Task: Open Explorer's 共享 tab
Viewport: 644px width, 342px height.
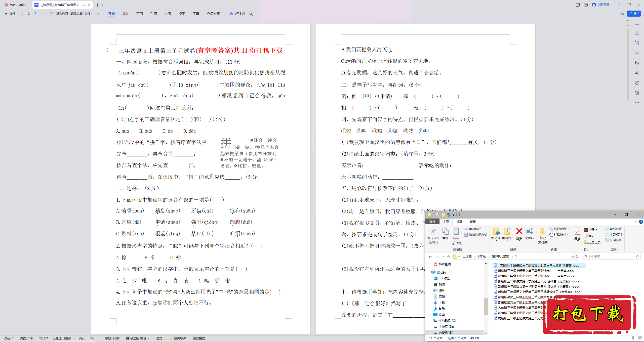Action: point(459,222)
